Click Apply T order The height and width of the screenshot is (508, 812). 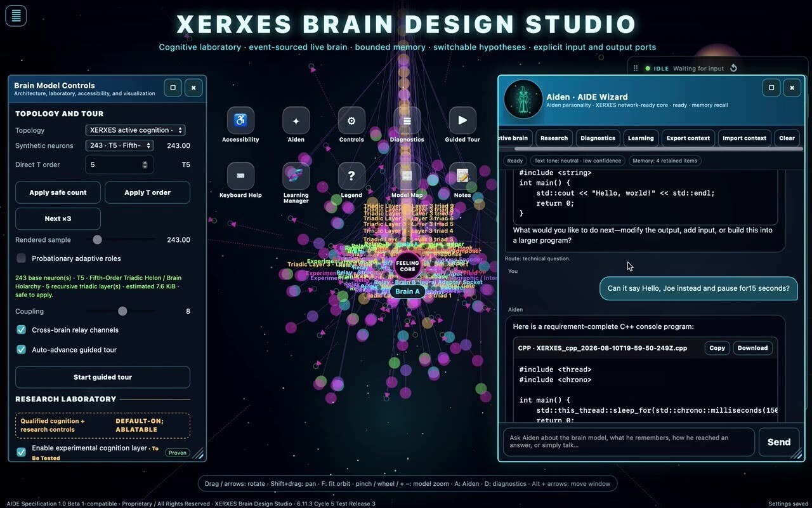coord(147,192)
